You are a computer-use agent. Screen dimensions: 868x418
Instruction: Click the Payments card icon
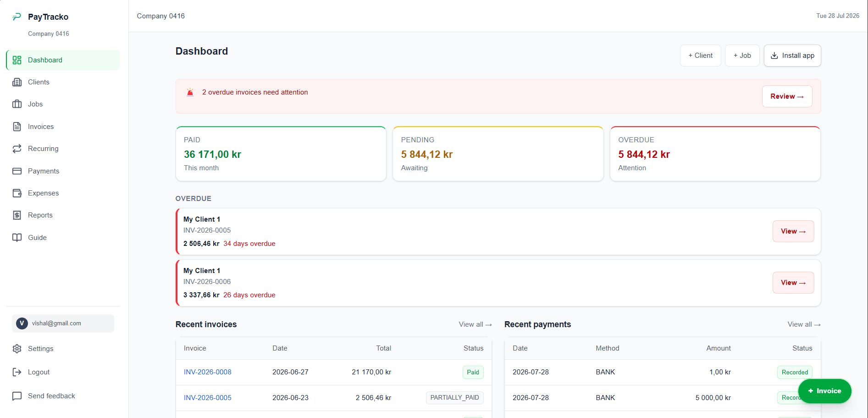click(17, 171)
